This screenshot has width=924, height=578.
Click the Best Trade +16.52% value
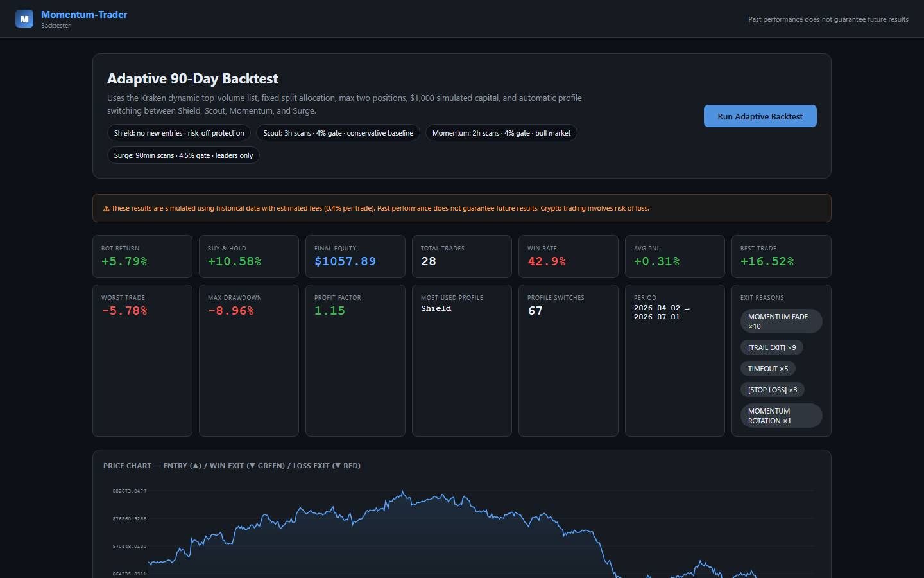[767, 261]
